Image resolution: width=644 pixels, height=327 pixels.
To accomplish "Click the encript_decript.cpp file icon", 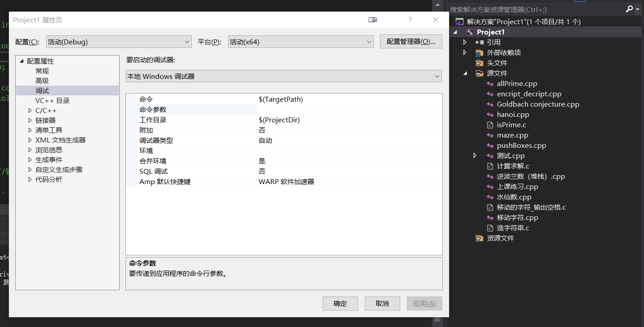I will point(490,94).
